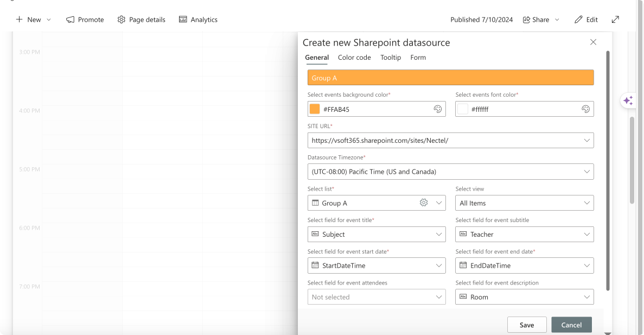The image size is (644, 335).
Task: Click the Promote megaphone icon
Action: point(70,20)
